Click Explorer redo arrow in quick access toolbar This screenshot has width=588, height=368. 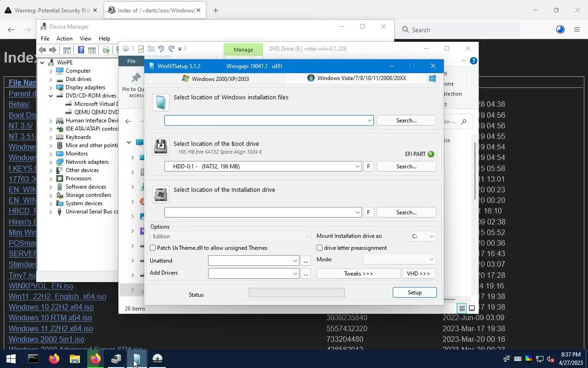tap(171, 48)
